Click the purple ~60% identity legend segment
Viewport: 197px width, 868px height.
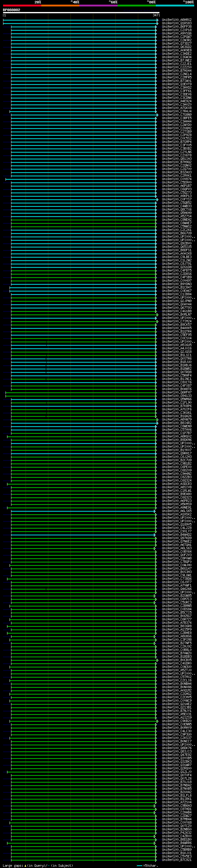point(98,6)
